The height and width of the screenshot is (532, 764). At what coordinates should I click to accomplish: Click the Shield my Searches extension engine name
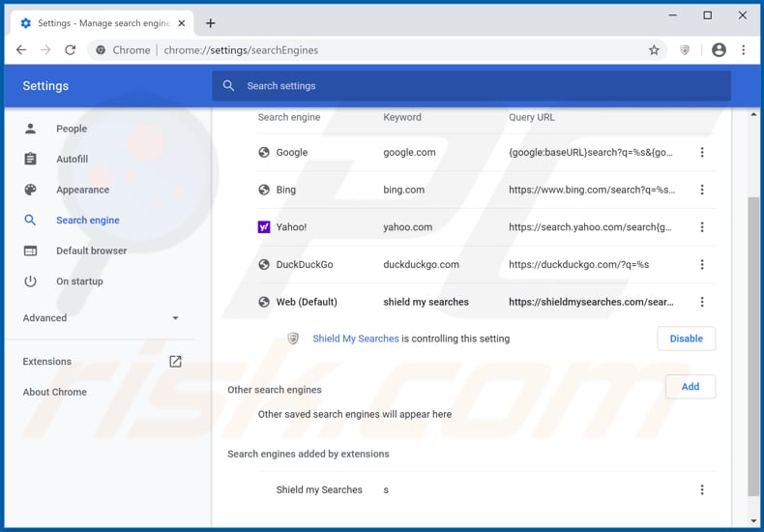coord(319,489)
